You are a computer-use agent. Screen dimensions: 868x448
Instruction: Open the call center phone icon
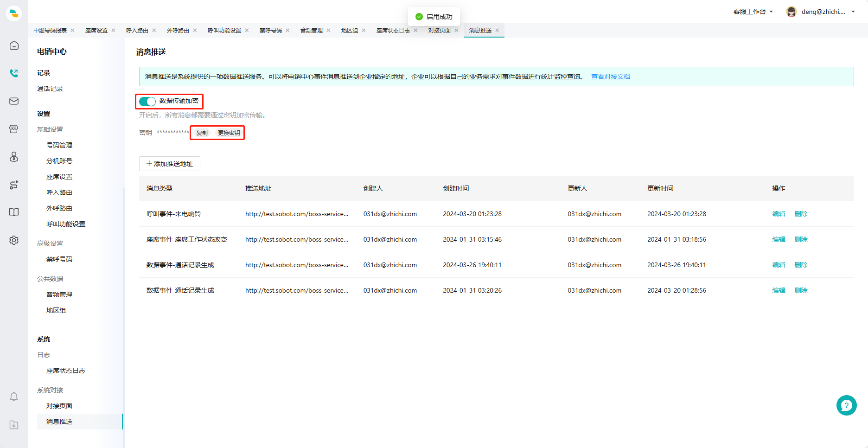click(x=14, y=73)
